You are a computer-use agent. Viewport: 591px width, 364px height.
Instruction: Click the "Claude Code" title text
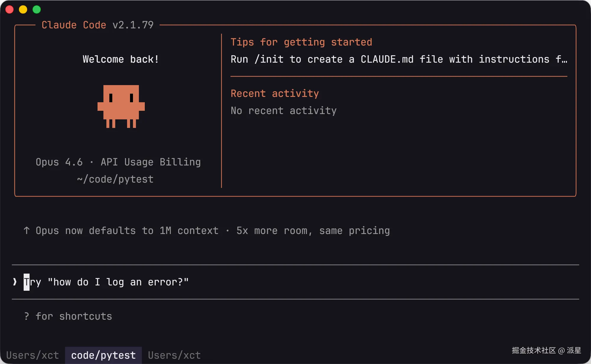[x=74, y=25]
